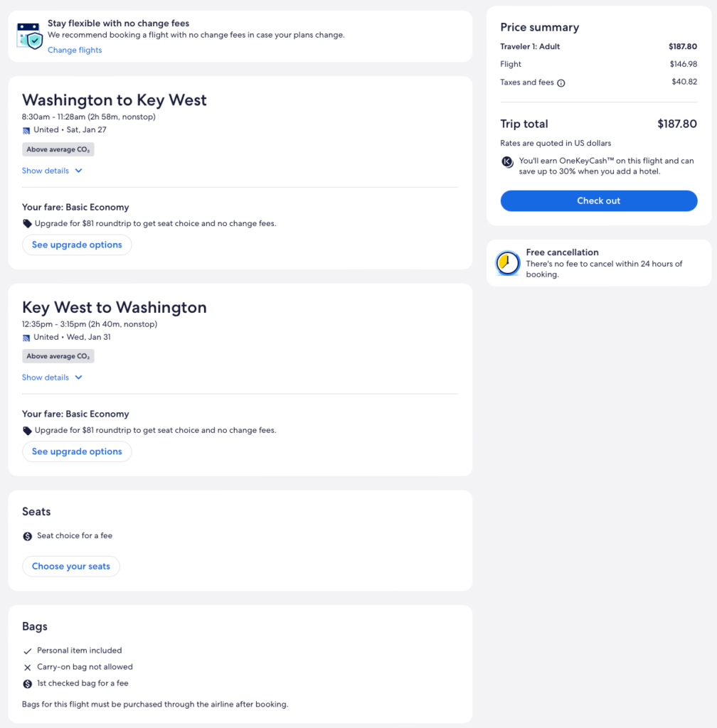
Task: Open the Change flights link
Action: pyautogui.click(x=75, y=50)
